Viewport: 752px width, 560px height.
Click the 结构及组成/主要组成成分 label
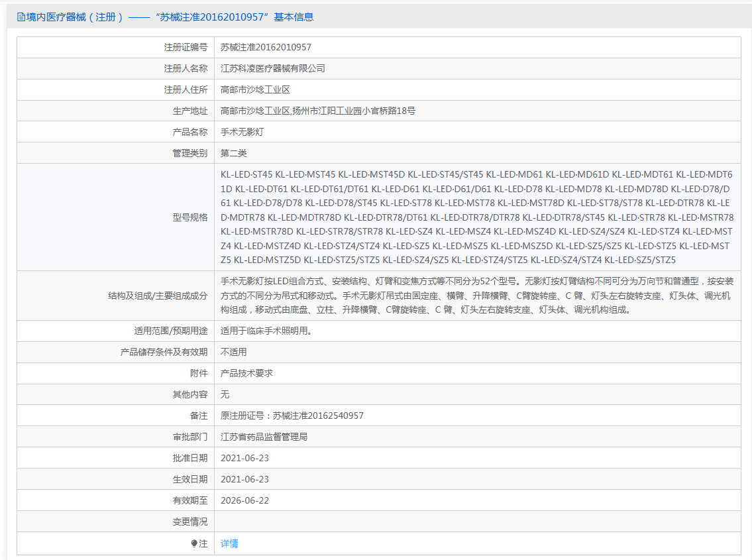click(x=158, y=296)
